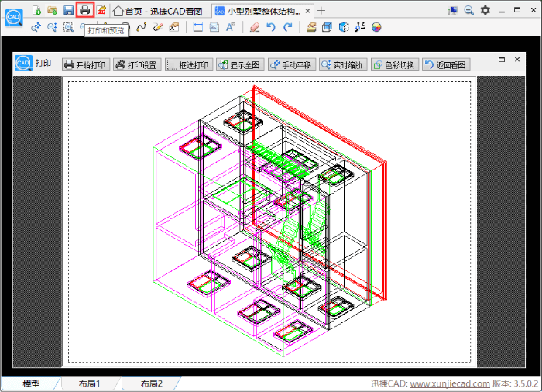542x392 pixels.
Task: Add a new tab with the plus button
Action: [321, 11]
